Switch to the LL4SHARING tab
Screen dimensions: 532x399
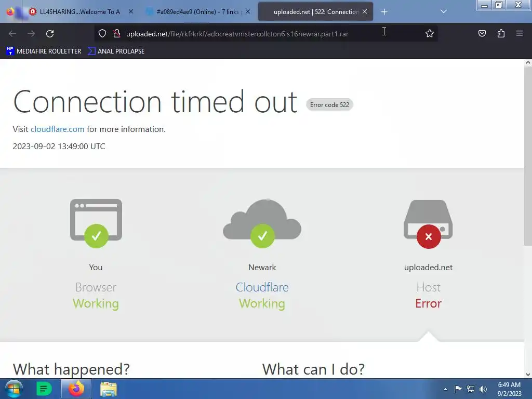click(80, 11)
